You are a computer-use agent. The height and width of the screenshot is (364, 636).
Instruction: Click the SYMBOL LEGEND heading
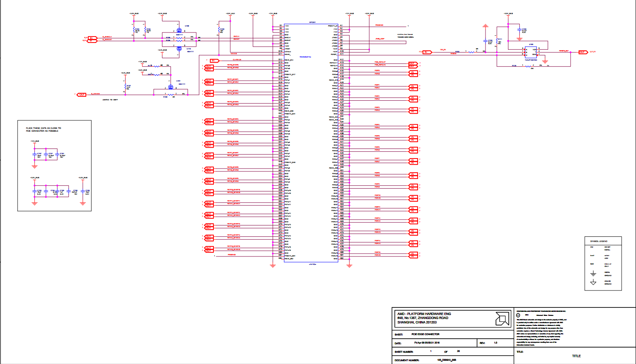pos(599,241)
